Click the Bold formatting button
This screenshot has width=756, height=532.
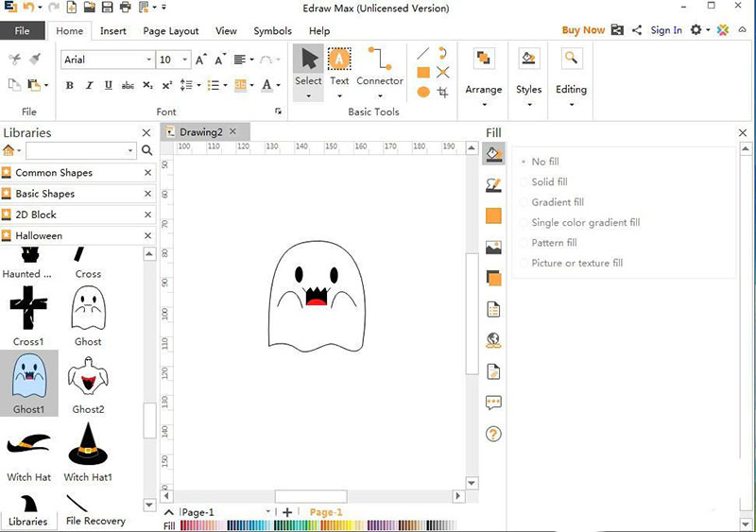tap(69, 85)
